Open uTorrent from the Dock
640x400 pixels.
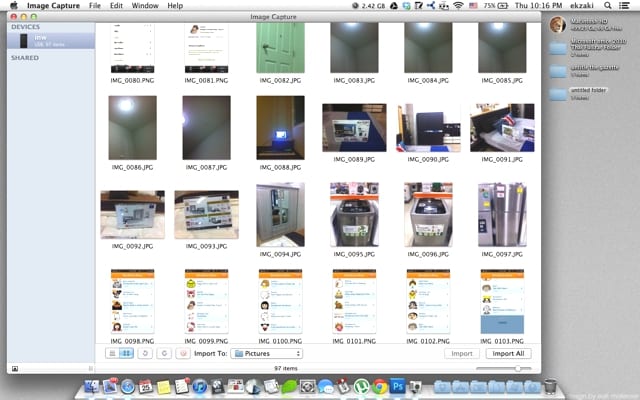tap(361, 386)
